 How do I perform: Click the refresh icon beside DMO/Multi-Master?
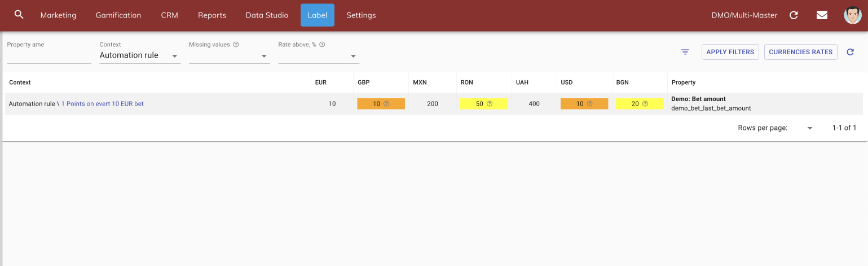tap(794, 15)
